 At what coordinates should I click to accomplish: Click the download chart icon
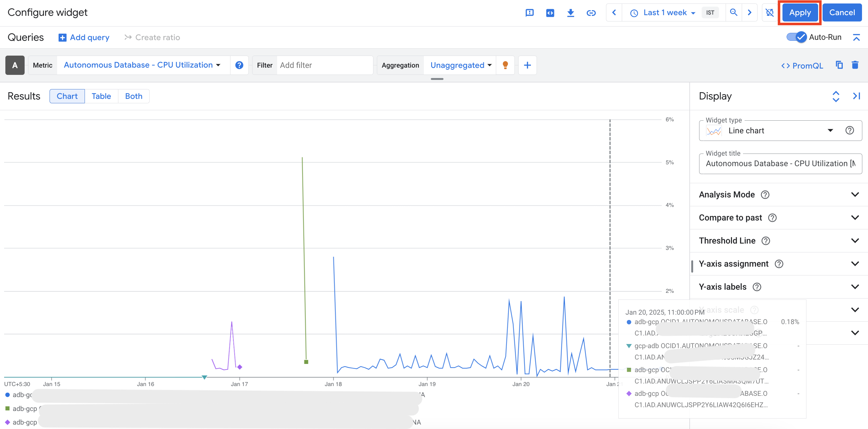570,13
